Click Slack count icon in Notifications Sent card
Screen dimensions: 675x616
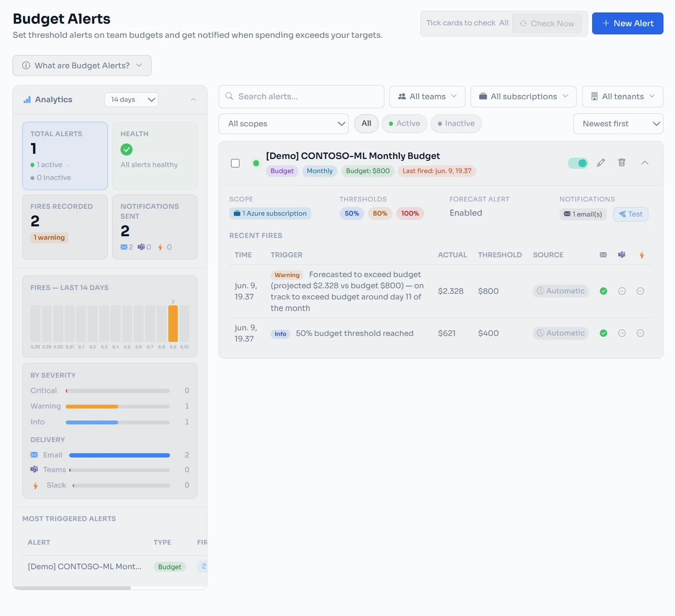(x=160, y=247)
